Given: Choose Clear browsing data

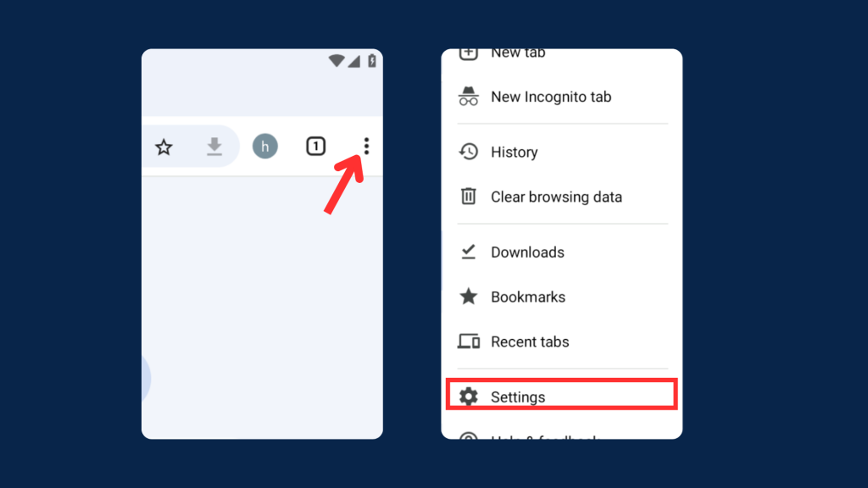Looking at the screenshot, I should click(556, 197).
